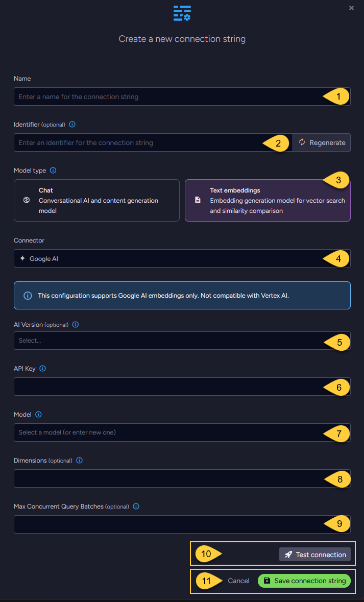Click the API Key info icon
This screenshot has width=364, height=602.
tap(42, 368)
